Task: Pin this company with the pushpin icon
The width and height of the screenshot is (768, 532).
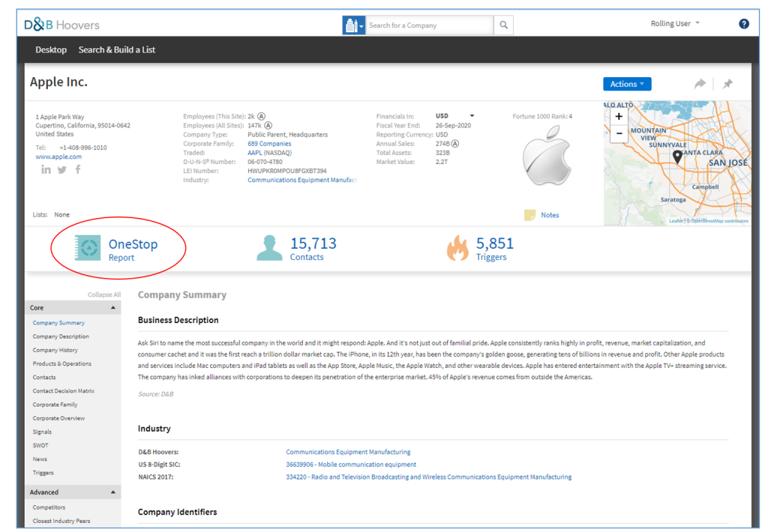Action: (x=727, y=84)
